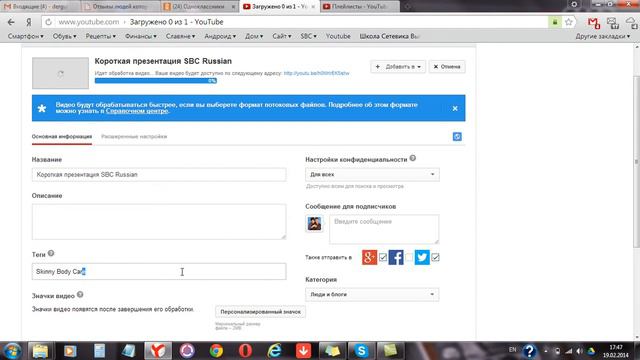
Task: Click the page vertical scrollbar
Action: click(x=636, y=163)
